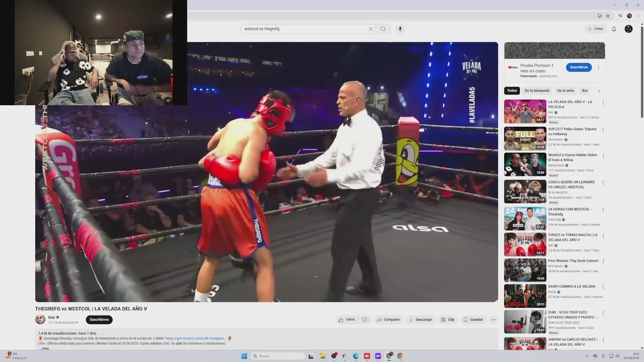Image resolution: width=644 pixels, height=362 pixels.
Task: Click the Compartir share button
Action: click(388, 320)
